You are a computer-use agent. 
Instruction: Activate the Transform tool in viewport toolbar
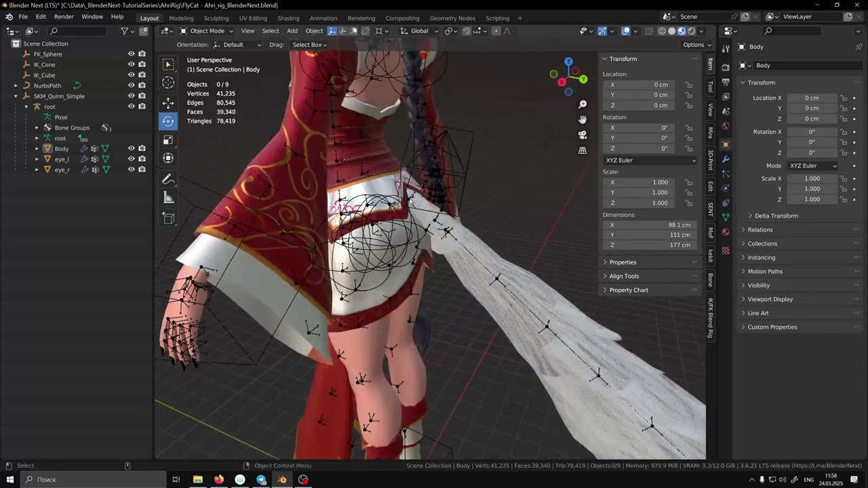pyautogui.click(x=168, y=158)
